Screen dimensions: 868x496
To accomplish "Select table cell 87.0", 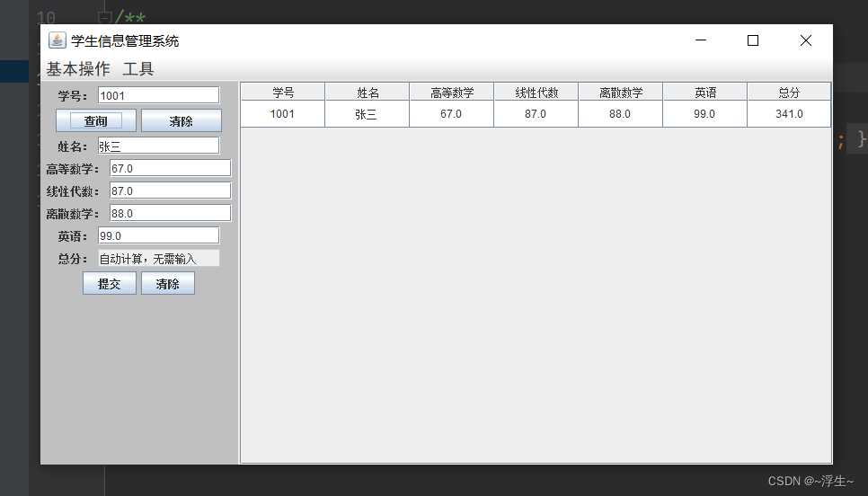I will click(x=536, y=114).
